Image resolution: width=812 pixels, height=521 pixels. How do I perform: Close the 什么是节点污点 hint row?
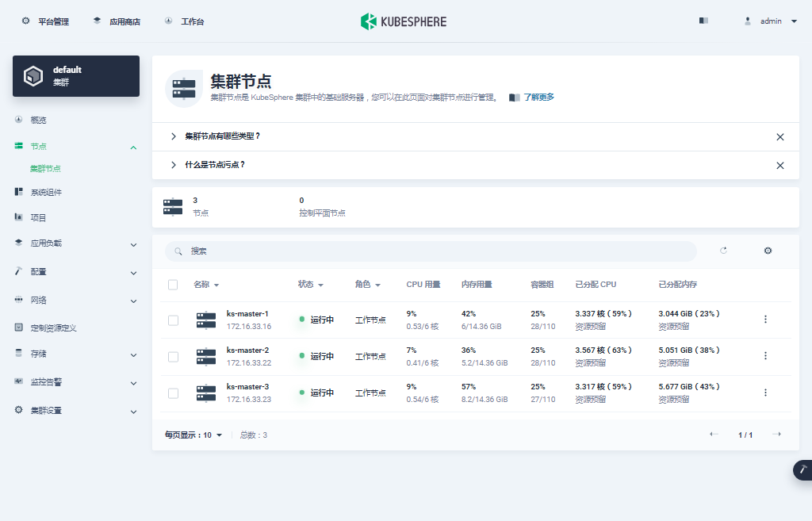coord(780,166)
